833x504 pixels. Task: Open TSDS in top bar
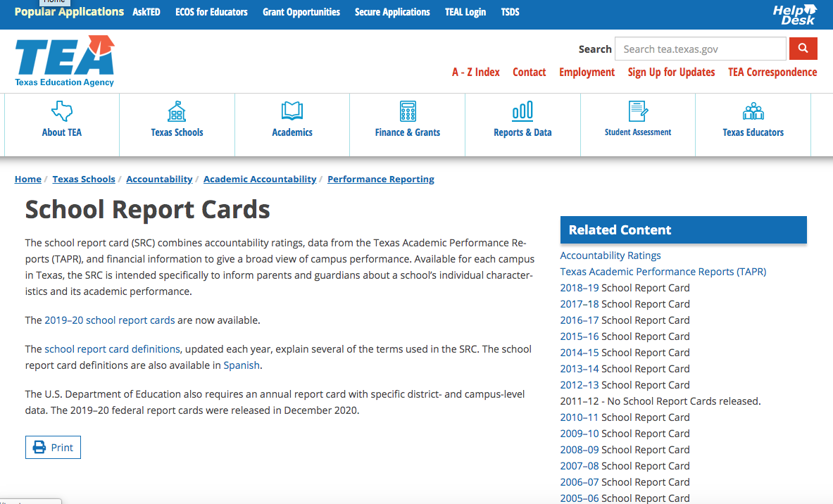pos(510,12)
